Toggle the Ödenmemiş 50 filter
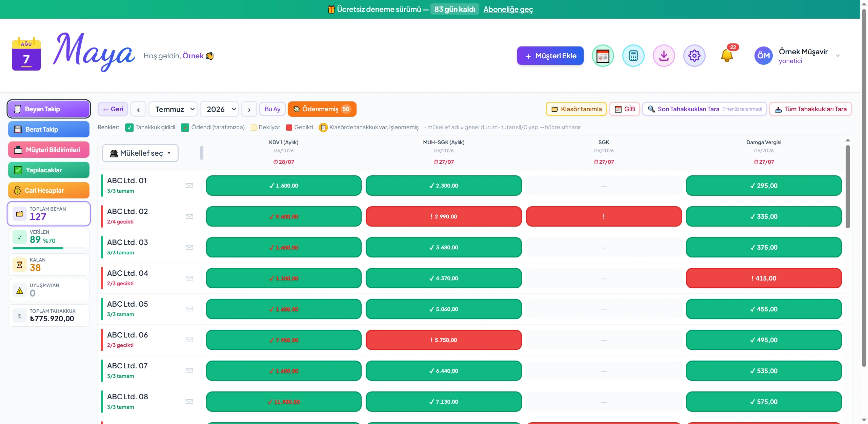Image resolution: width=868 pixels, height=424 pixels. coord(322,109)
